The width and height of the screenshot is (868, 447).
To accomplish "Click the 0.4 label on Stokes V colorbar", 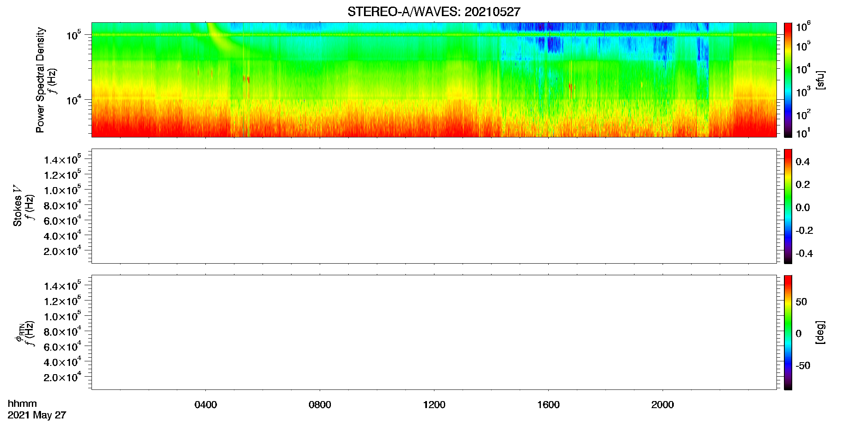I will point(803,162).
